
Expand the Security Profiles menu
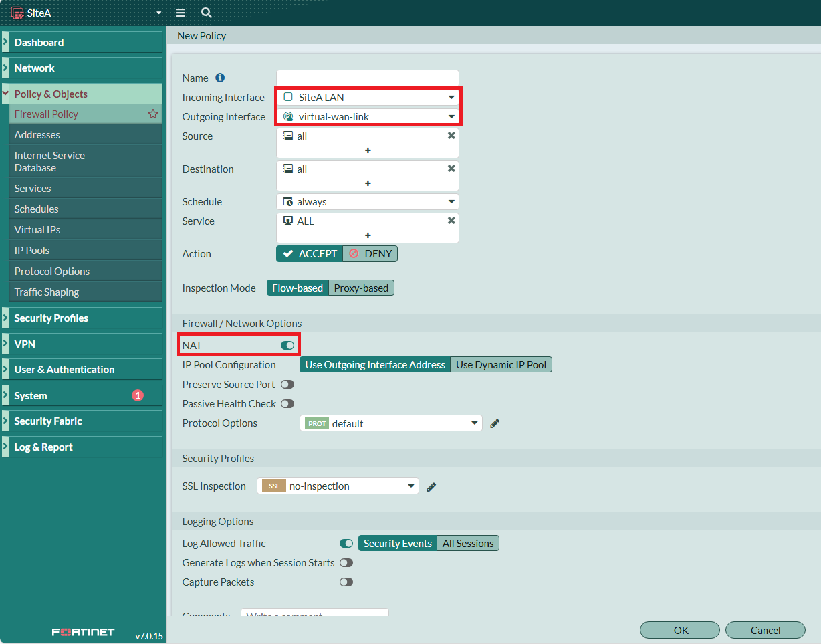[82, 318]
